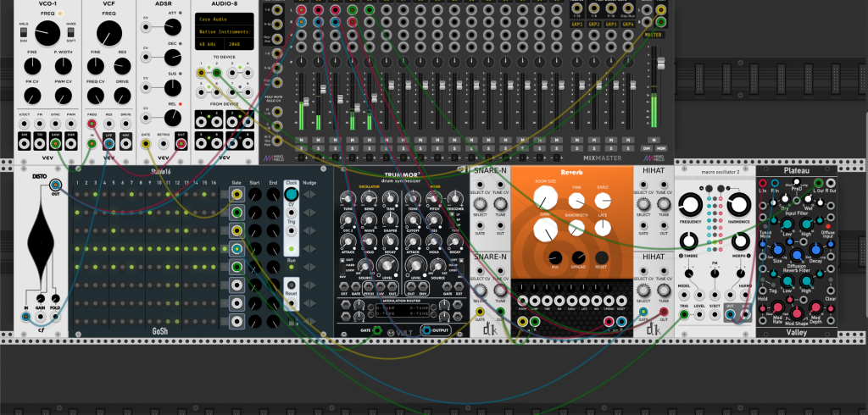868x415 pixels.
Task: Select the VCF LPF output jack
Action: point(109,144)
